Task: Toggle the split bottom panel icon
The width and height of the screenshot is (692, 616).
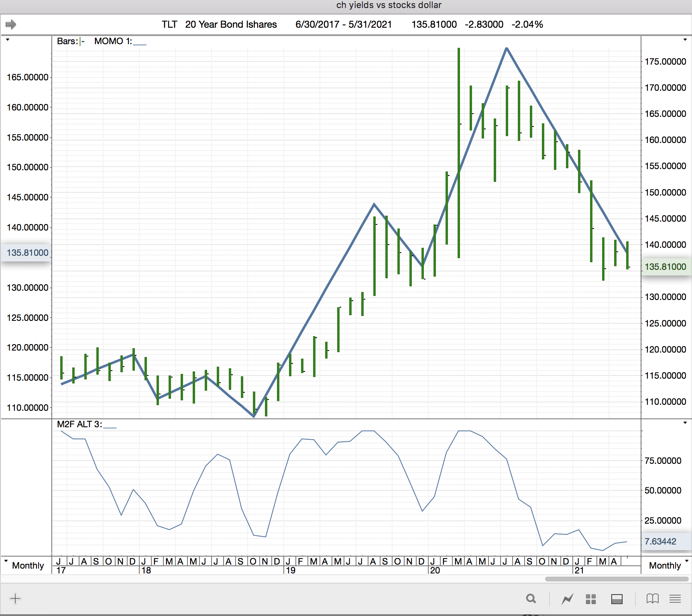Action: tap(617, 599)
